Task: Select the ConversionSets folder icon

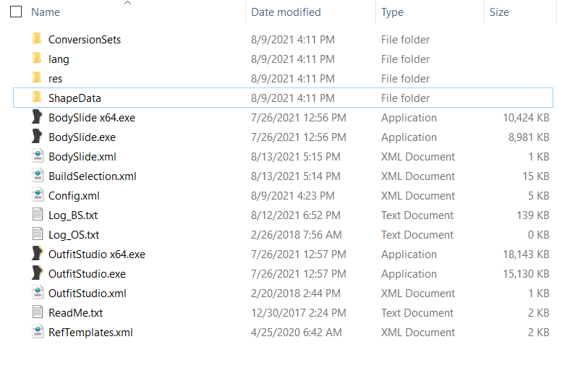Action: coord(37,38)
